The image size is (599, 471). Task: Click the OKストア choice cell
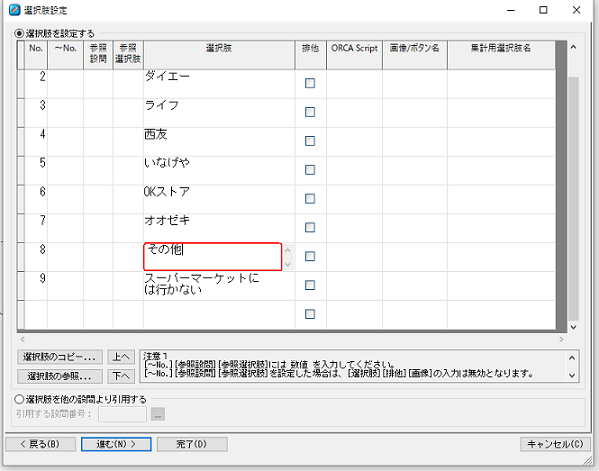219,199
